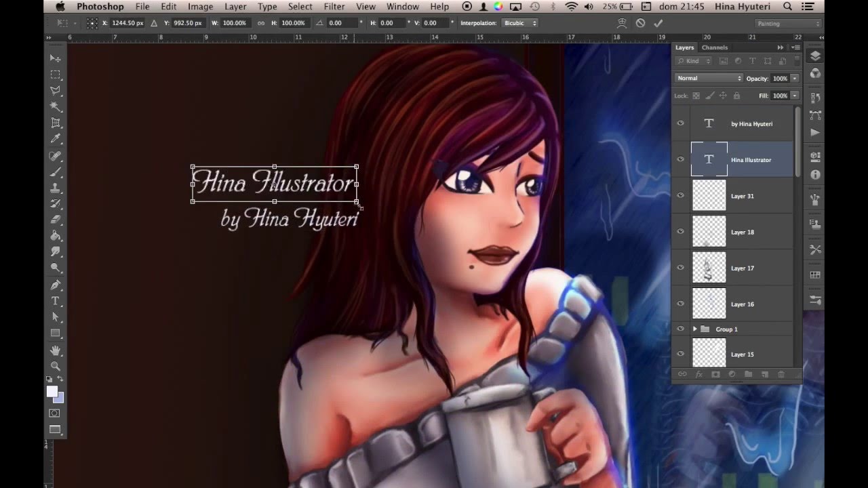Open the Painting workspace dropdown
The width and height of the screenshot is (868, 488).
coord(788,24)
